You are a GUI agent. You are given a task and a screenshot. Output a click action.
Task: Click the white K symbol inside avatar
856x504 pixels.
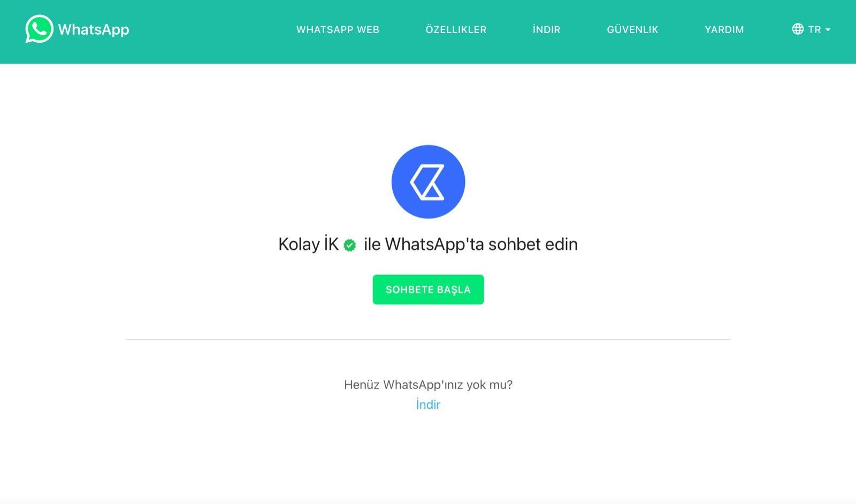[427, 182]
